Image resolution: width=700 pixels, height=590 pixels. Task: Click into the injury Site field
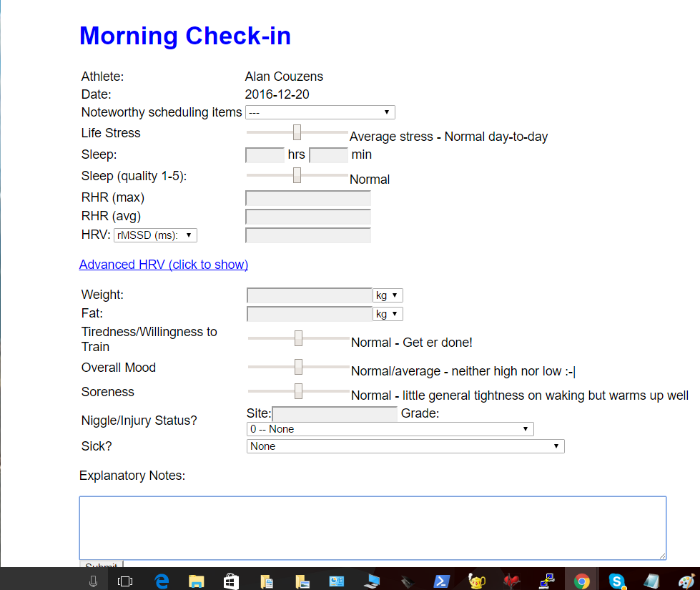click(335, 414)
